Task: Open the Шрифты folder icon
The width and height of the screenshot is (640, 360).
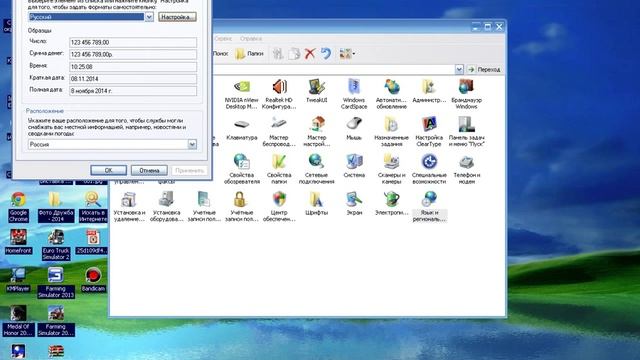Action: (x=317, y=204)
